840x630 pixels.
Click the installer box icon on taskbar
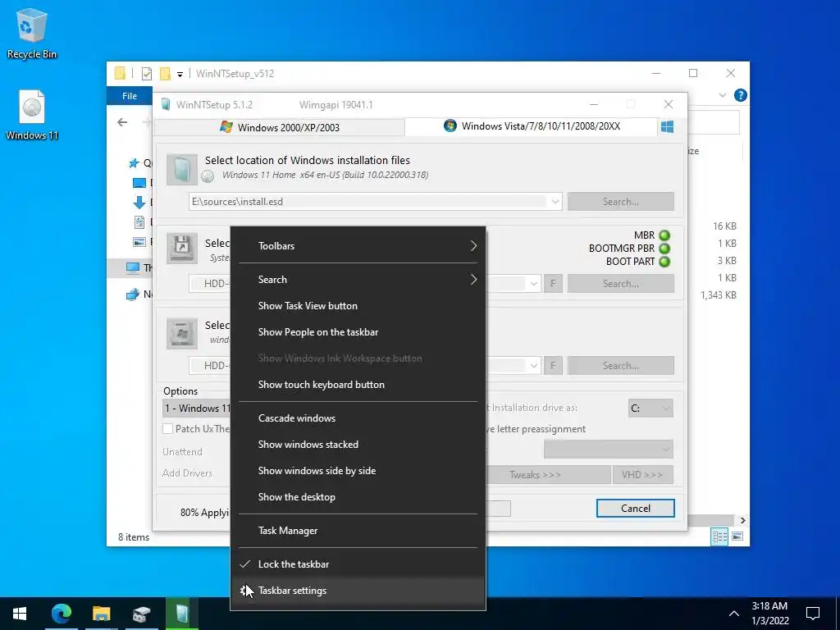[x=141, y=614]
